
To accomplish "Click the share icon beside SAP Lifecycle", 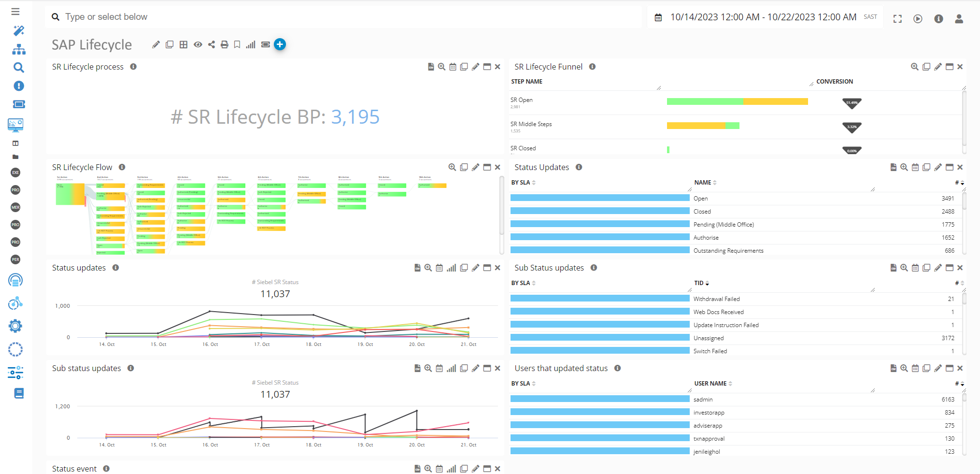I will tap(212, 44).
